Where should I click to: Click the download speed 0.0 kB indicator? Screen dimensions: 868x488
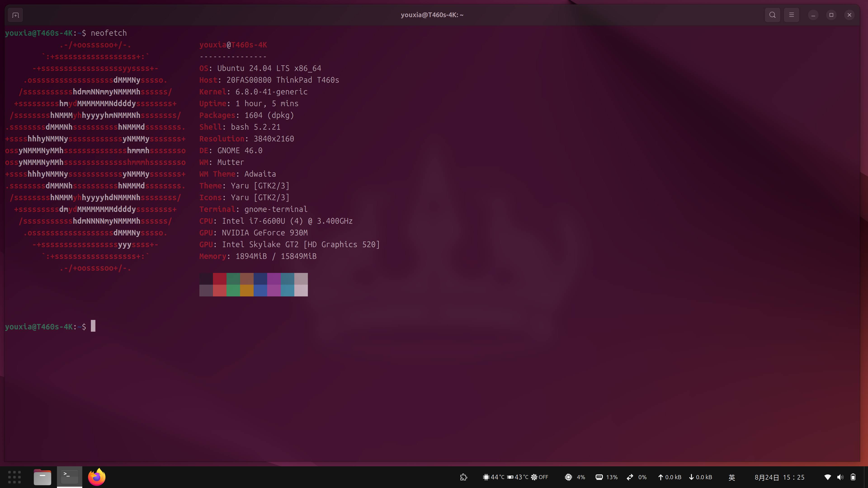click(701, 477)
